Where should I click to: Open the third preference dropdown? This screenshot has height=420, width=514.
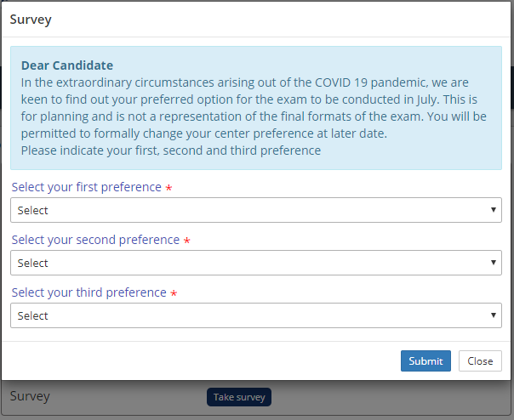point(255,315)
